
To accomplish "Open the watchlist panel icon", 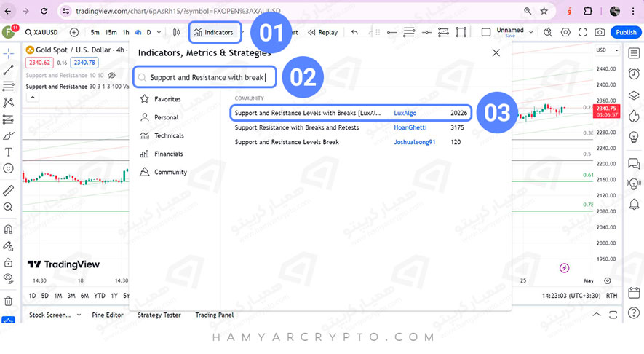I will [634, 53].
